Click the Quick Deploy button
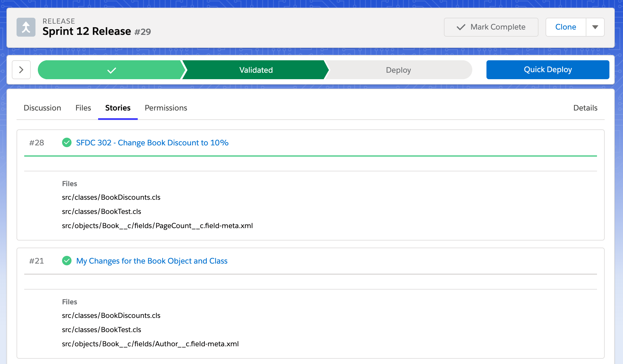The width and height of the screenshot is (623, 364). tap(547, 70)
